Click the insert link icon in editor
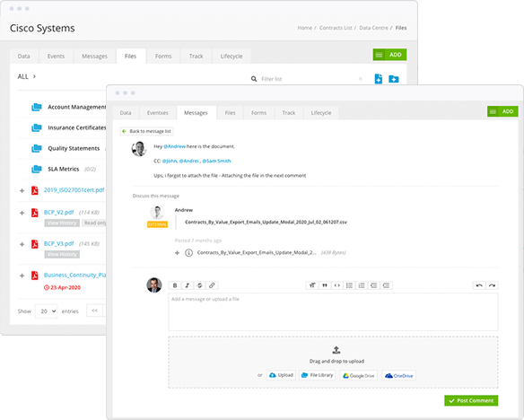 click(212, 285)
